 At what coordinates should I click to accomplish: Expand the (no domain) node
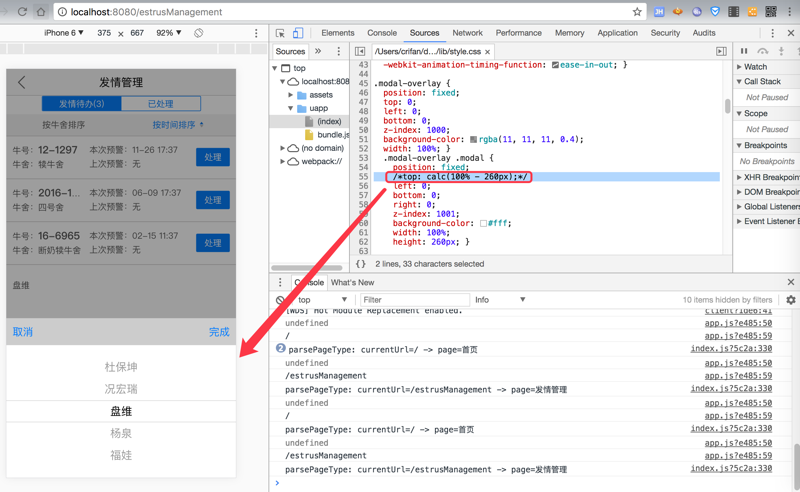click(282, 148)
